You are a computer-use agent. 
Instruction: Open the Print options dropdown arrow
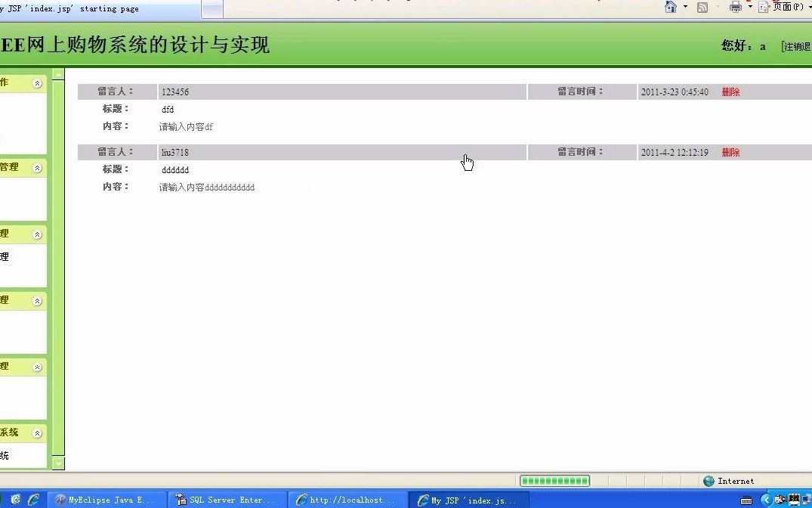[x=752, y=7]
